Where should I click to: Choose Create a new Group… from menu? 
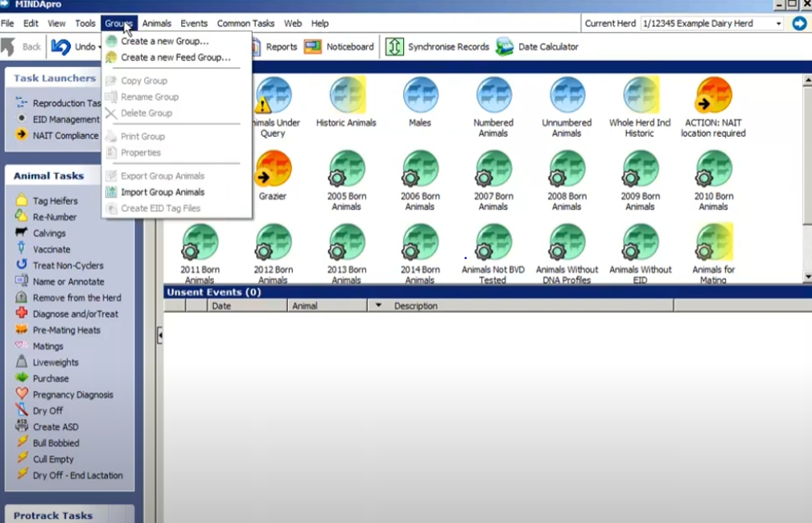[x=165, y=41]
